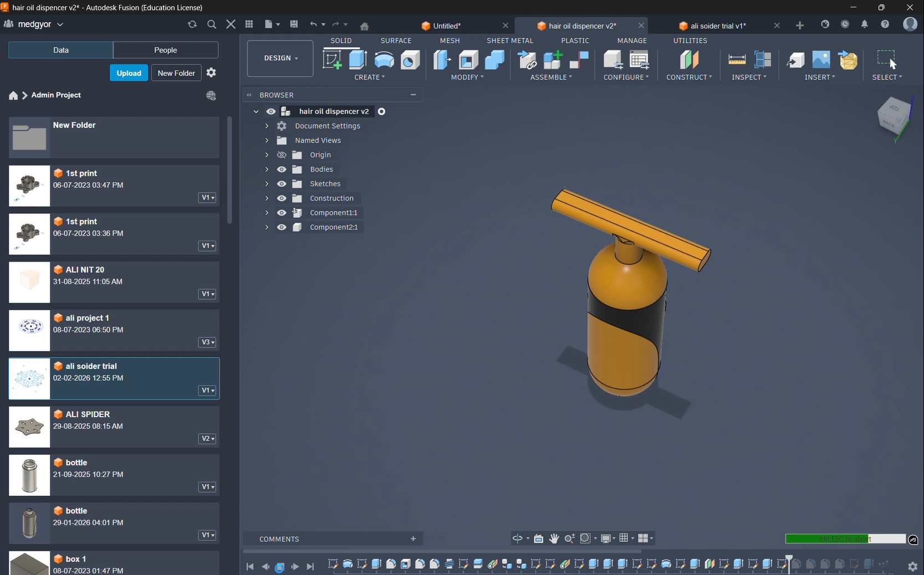
Task: Click the green progress bar
Action: tap(826, 539)
